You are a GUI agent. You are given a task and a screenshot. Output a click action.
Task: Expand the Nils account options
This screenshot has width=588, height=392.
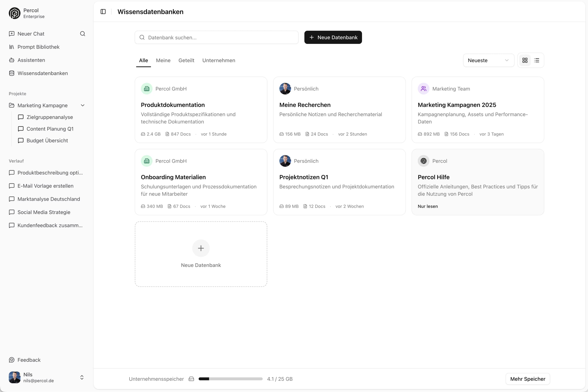82,378
